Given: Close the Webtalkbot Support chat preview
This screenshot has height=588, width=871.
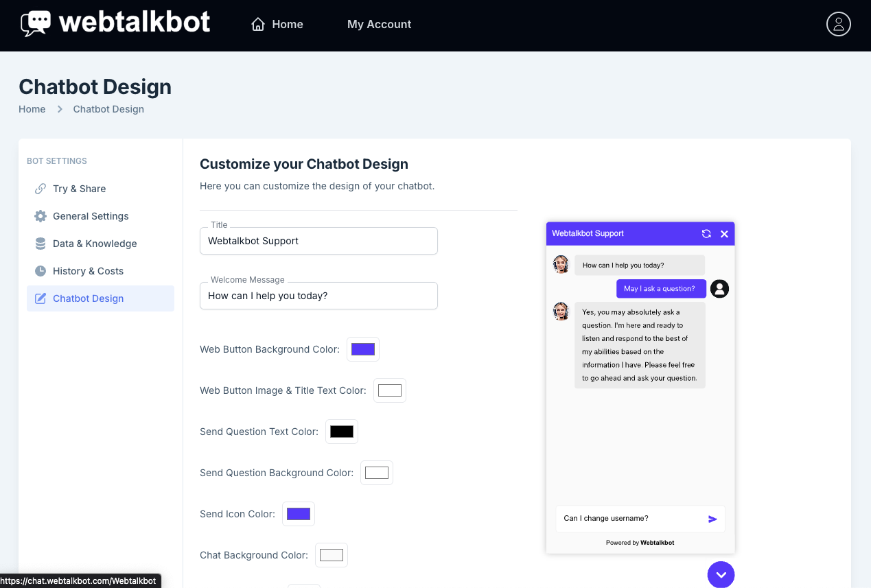Looking at the screenshot, I should pos(724,234).
